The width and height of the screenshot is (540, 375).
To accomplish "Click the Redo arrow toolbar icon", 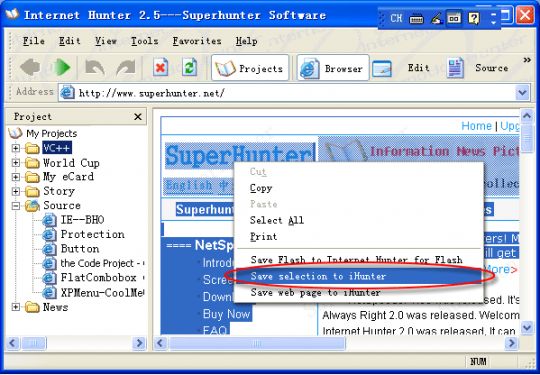I will 126,67.
